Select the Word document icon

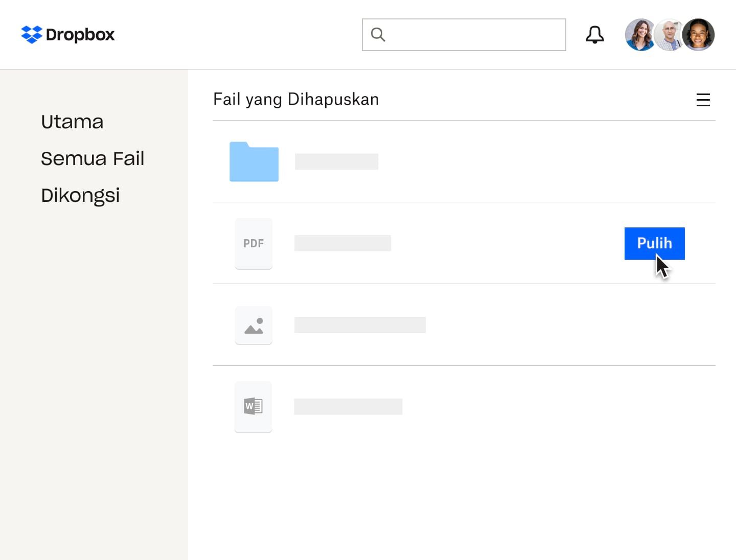253,407
